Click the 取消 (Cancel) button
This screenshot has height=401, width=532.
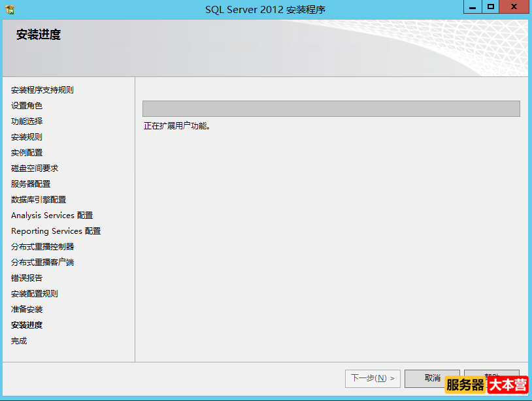[432, 378]
